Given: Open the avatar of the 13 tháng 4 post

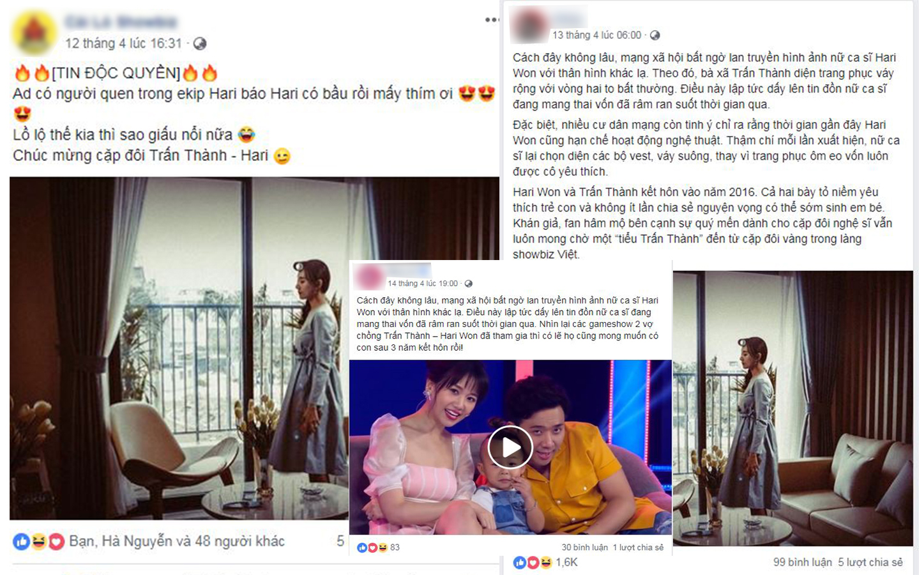Looking at the screenshot, I should [529, 24].
